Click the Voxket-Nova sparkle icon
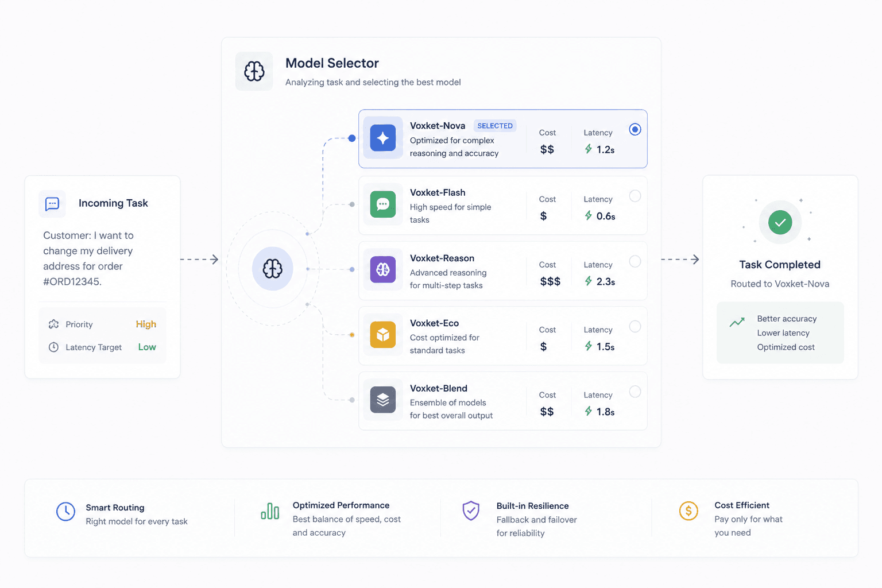Viewport: 882px width, 588px height. [x=383, y=138]
